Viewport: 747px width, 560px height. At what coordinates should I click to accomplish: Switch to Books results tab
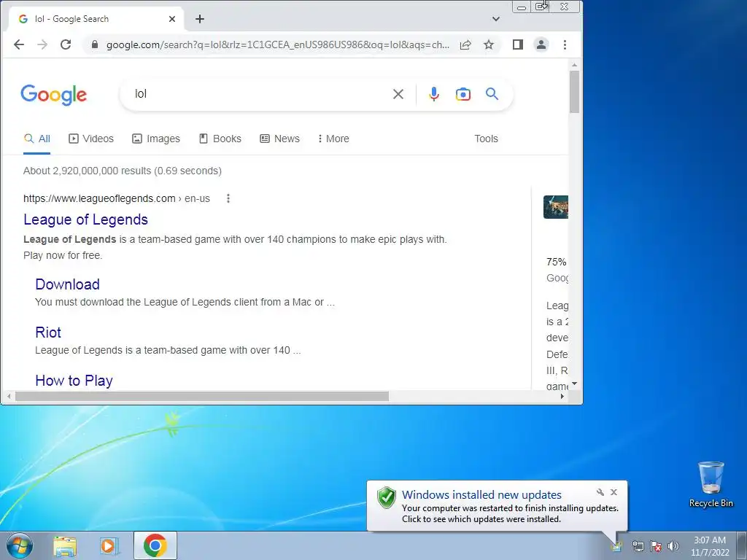220,139
